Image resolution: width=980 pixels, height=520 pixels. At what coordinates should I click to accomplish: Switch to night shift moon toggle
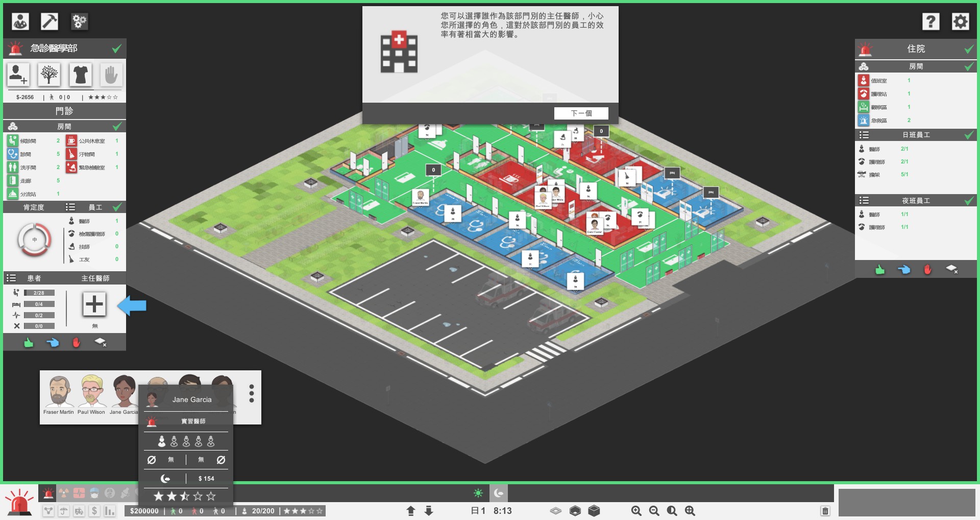pyautogui.click(x=499, y=493)
